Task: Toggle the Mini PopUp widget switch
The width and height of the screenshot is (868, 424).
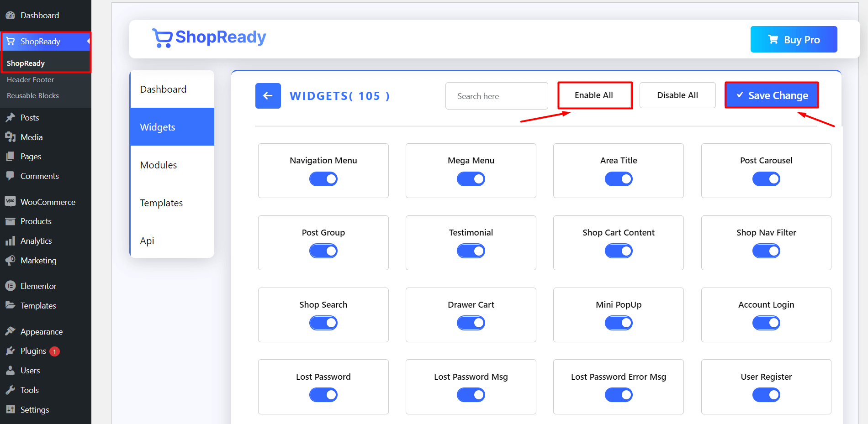Action: 619,323
